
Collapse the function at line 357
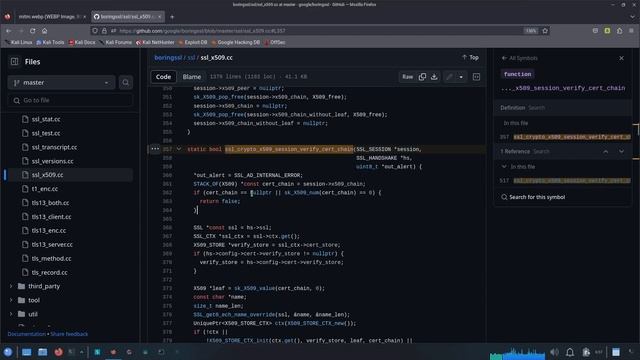point(179,149)
